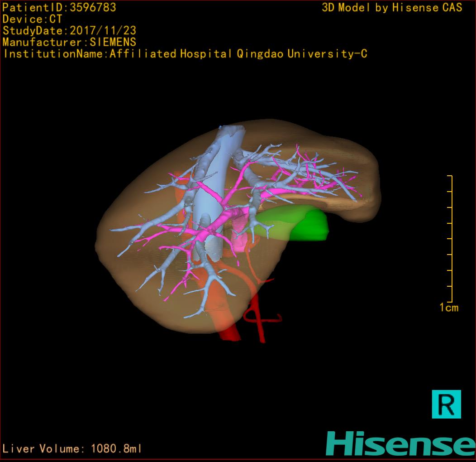Screen dimensions: 476x462
Task: Click the PatientID:3596783 text
Action: (x=59, y=7)
